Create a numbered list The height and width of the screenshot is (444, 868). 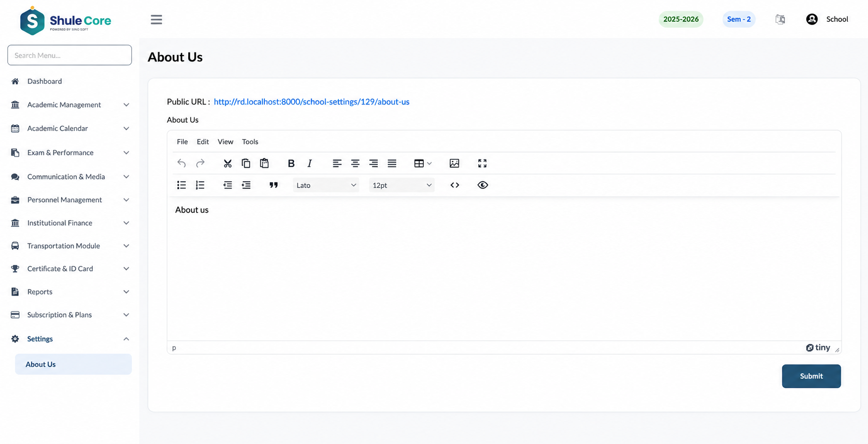(200, 185)
